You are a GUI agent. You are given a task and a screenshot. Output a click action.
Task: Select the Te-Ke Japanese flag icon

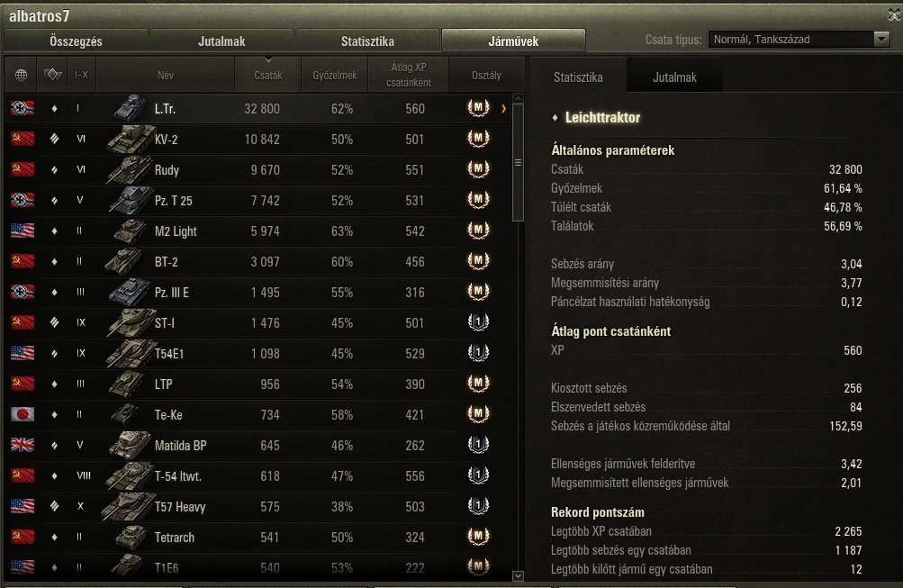coord(23,414)
